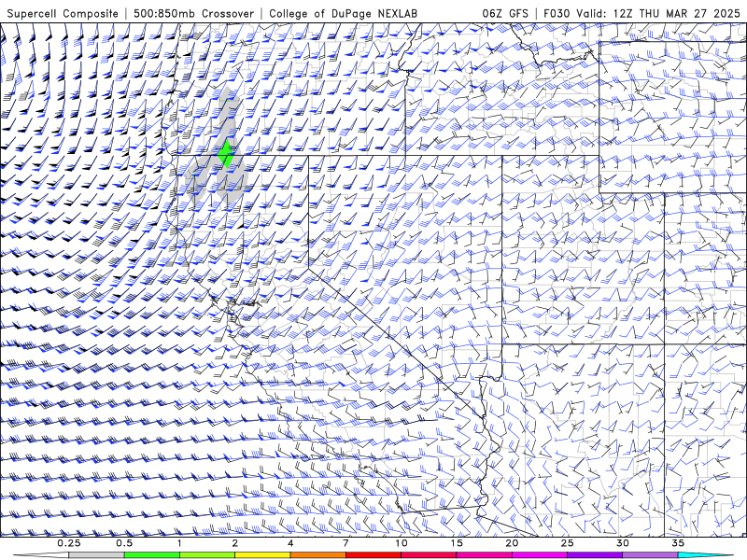This screenshot has height=560, width=747.
Task: Click the "0.5" legend value
Action: pos(124,543)
